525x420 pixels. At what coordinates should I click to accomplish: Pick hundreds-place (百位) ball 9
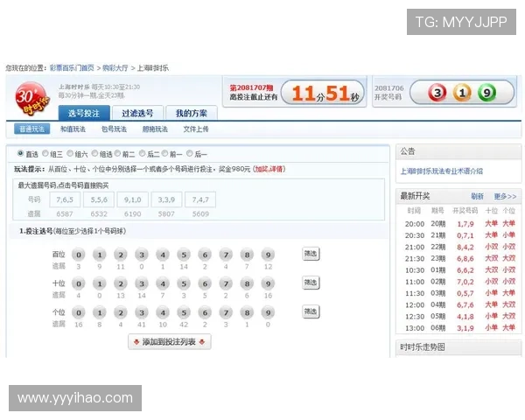(x=268, y=255)
